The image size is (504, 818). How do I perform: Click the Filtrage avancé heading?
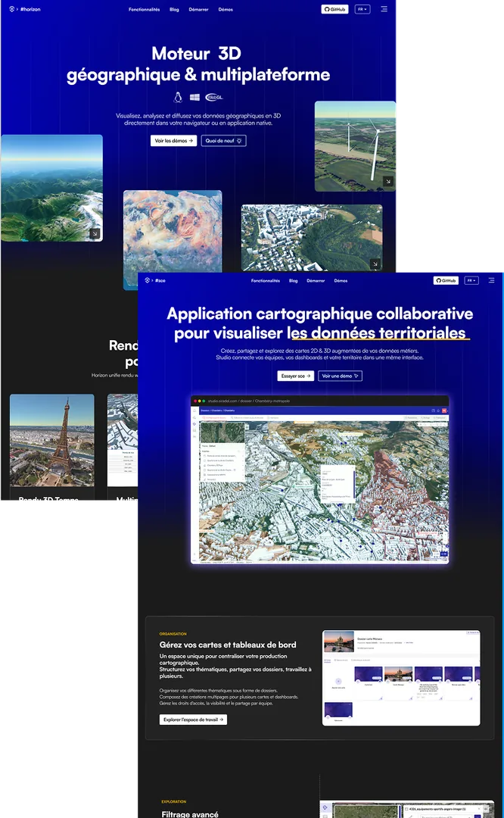(190, 813)
